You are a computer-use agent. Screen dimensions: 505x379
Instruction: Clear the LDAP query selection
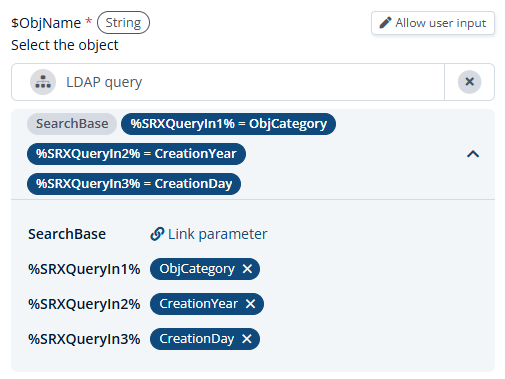coord(469,82)
